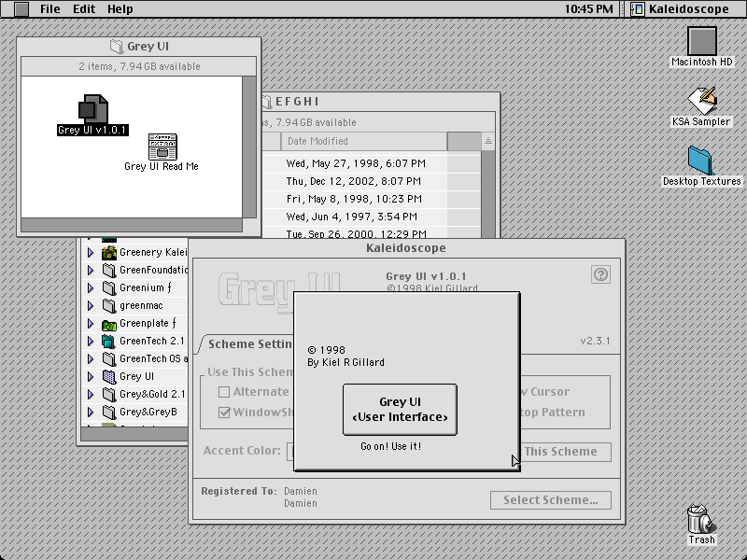Click the Trash icon on the desktop

pos(701,519)
